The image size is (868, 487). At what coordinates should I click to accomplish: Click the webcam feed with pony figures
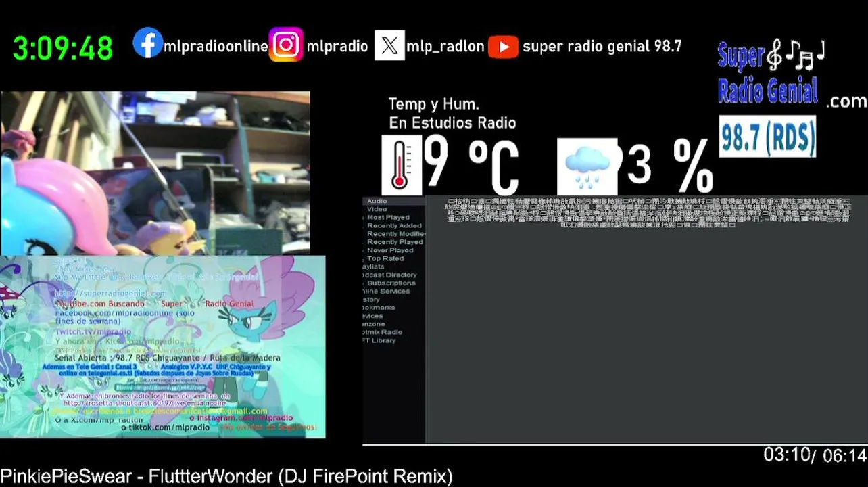155,173
